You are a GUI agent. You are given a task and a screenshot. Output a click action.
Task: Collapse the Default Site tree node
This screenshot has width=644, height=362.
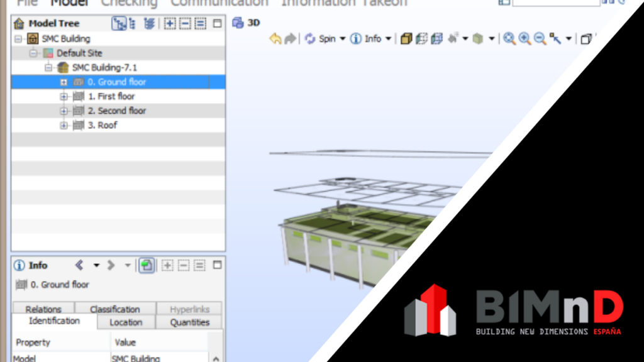point(33,53)
